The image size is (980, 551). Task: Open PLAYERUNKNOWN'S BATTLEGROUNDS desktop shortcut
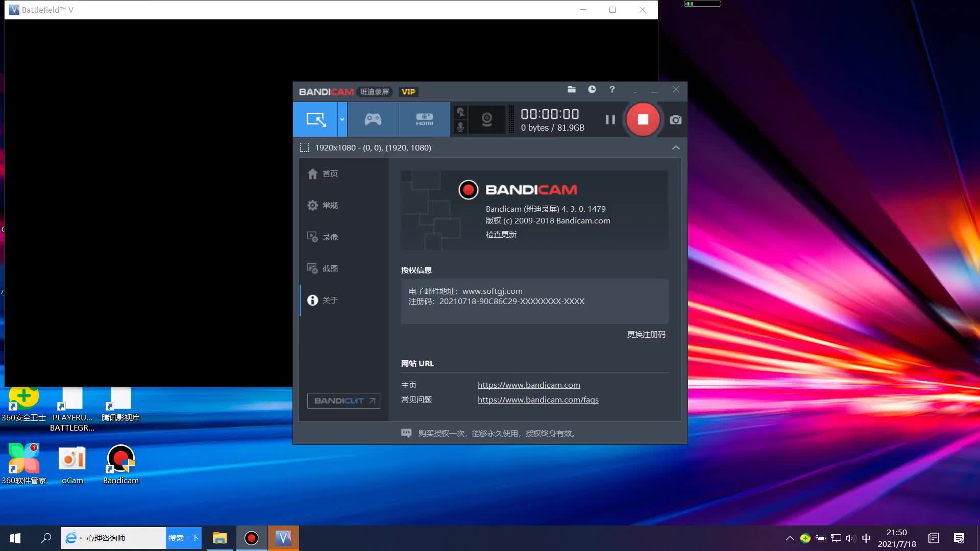[72, 410]
